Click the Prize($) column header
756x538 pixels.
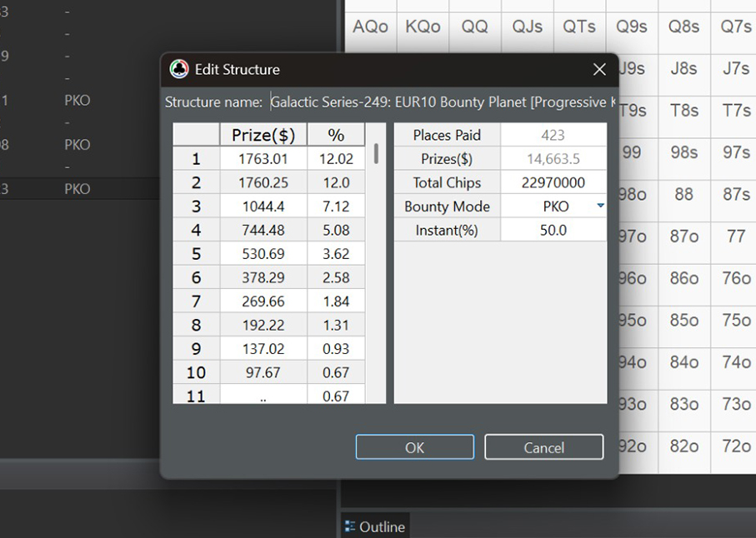(263, 135)
